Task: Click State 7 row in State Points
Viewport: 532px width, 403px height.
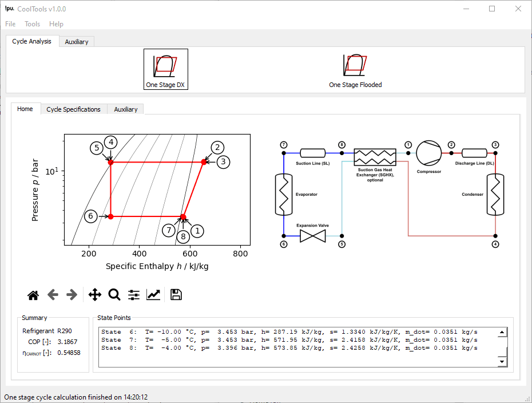Action: coord(289,340)
